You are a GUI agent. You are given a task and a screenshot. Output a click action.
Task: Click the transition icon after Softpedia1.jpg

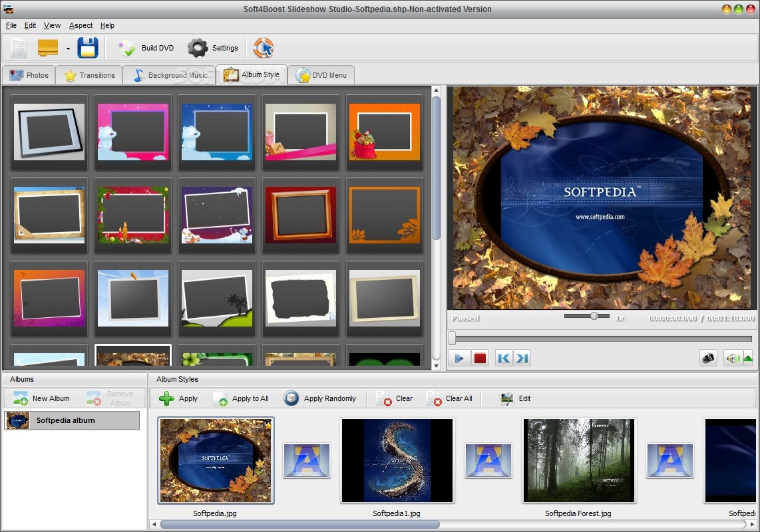[x=488, y=460]
